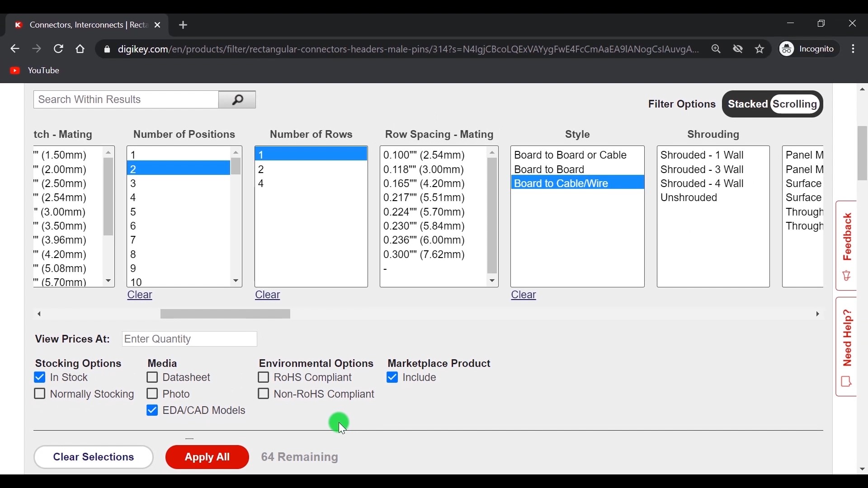Clear the Number of Rows selection

coord(268,296)
